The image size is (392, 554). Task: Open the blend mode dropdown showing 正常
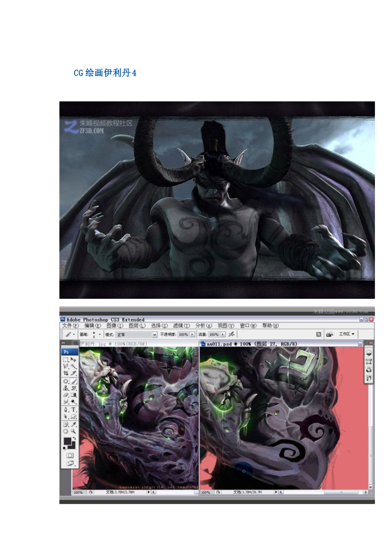pyautogui.click(x=136, y=334)
